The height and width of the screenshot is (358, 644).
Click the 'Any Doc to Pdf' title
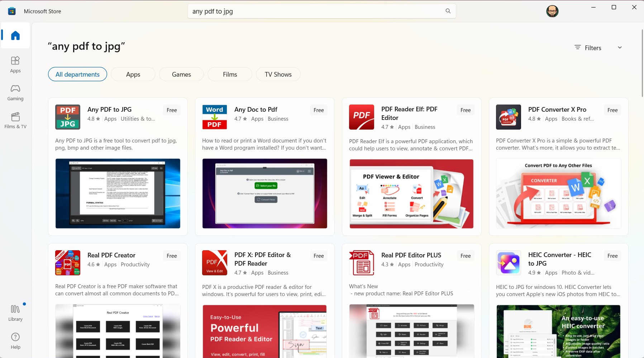pos(256,110)
